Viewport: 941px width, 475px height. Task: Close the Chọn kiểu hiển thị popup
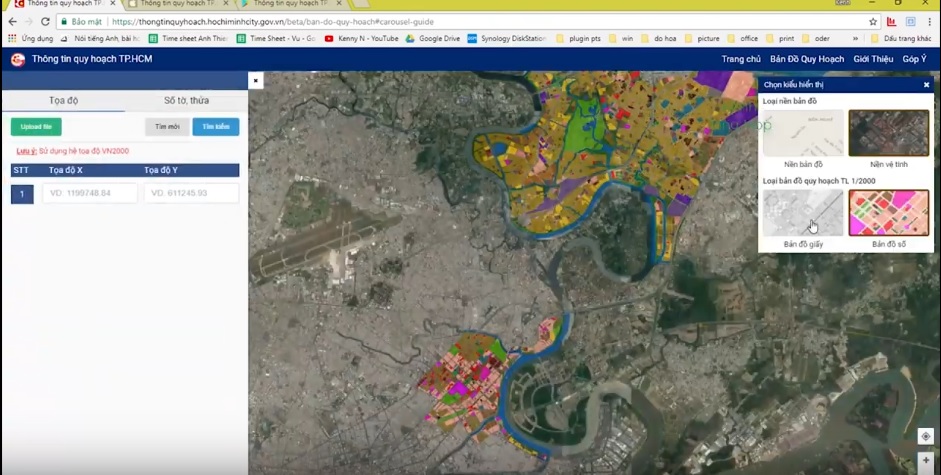(926, 85)
